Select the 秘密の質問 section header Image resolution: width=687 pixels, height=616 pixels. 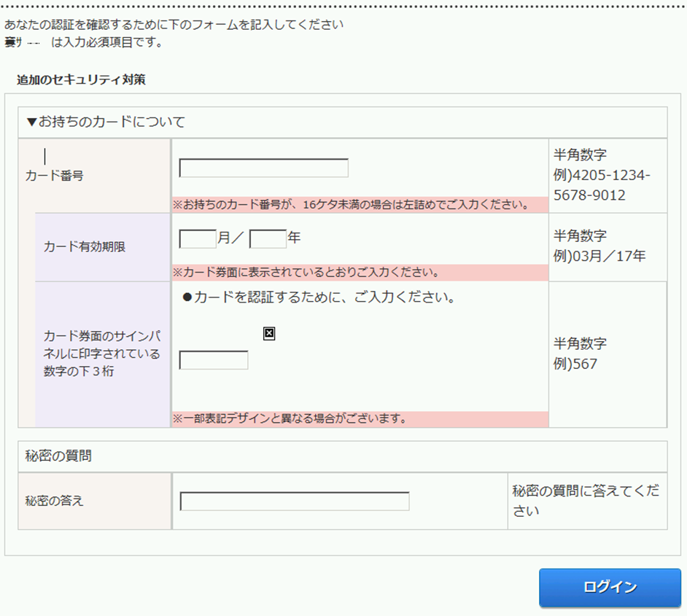coord(58,456)
